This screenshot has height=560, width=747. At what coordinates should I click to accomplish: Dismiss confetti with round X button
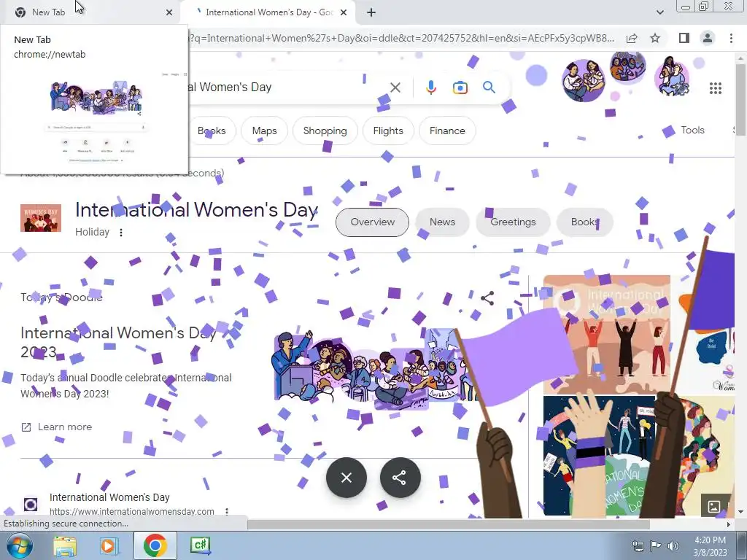tap(347, 477)
